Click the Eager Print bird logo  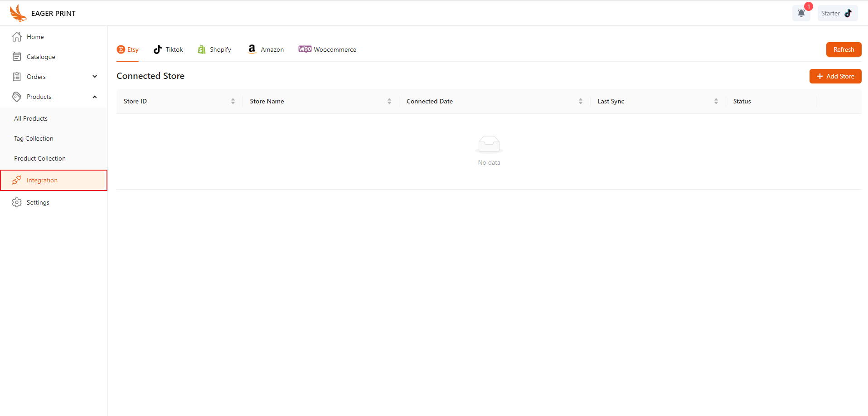pos(18,13)
